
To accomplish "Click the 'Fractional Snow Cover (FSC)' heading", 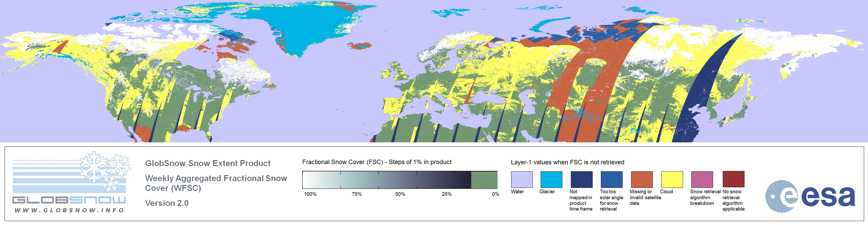I will (377, 162).
